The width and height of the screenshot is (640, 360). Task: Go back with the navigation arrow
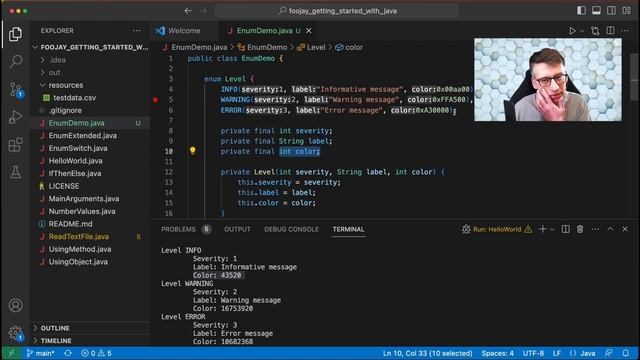pyautogui.click(x=188, y=11)
